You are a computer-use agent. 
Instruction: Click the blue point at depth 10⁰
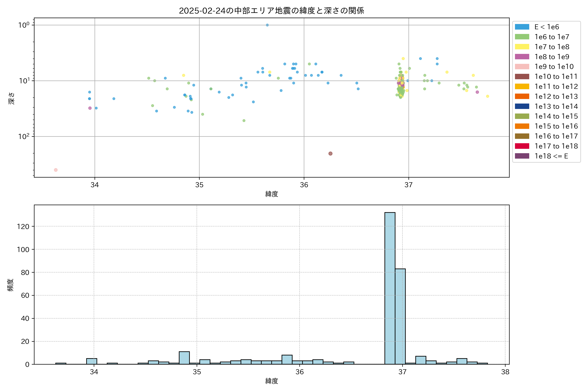[x=267, y=25]
